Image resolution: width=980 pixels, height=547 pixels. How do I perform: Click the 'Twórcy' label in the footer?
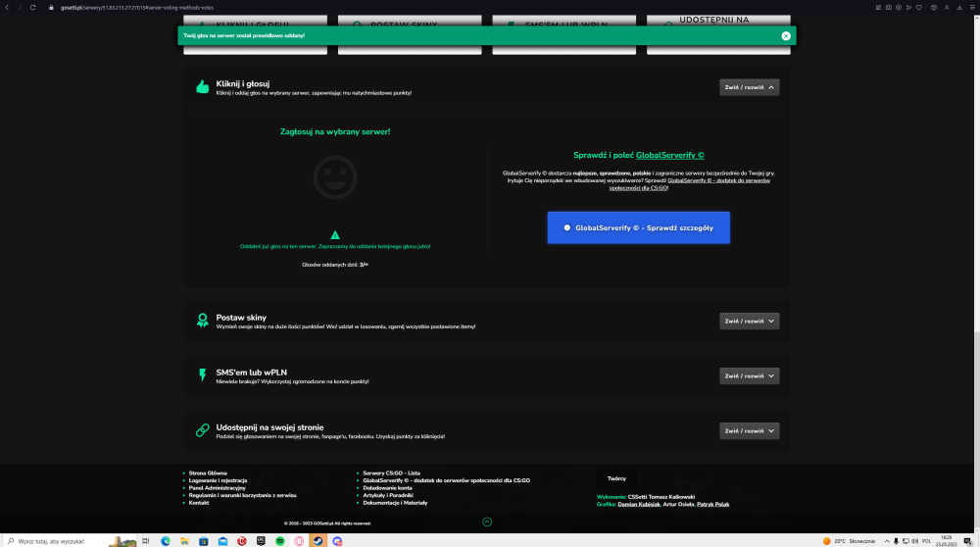click(616, 478)
